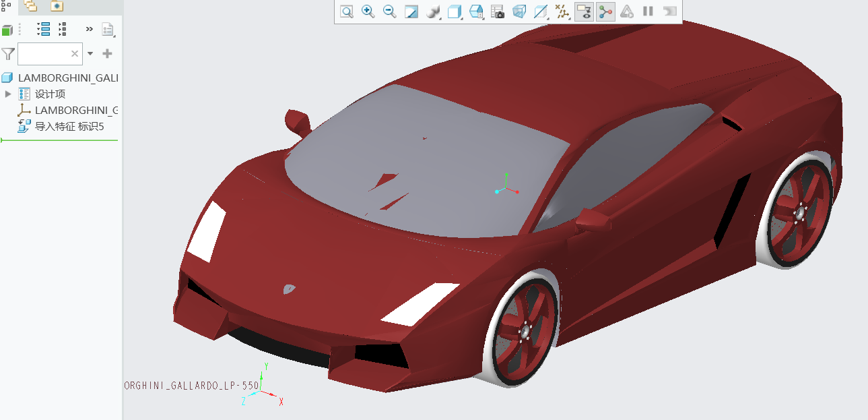
Task: Open the View Manager icon
Action: pyautogui.click(x=477, y=11)
